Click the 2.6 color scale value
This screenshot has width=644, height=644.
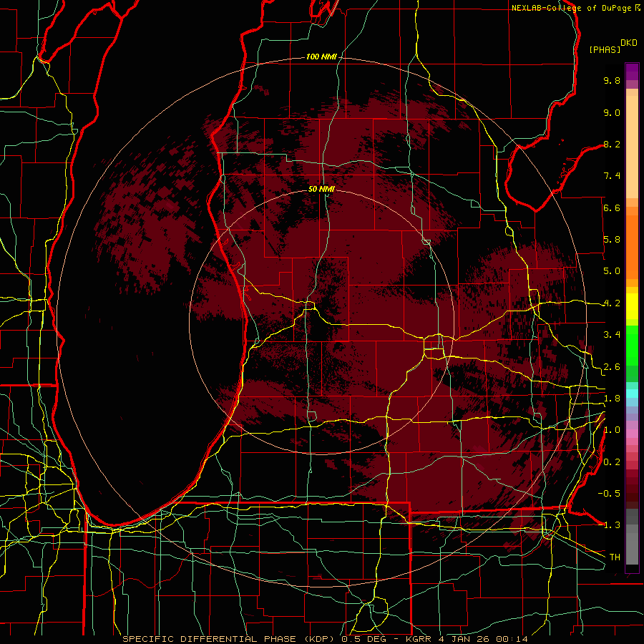coord(612,367)
